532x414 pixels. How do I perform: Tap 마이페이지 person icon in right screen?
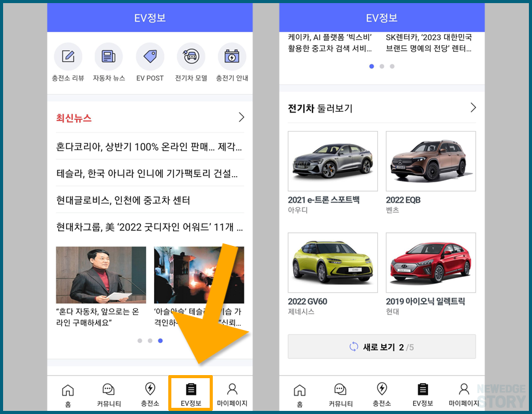464,389
